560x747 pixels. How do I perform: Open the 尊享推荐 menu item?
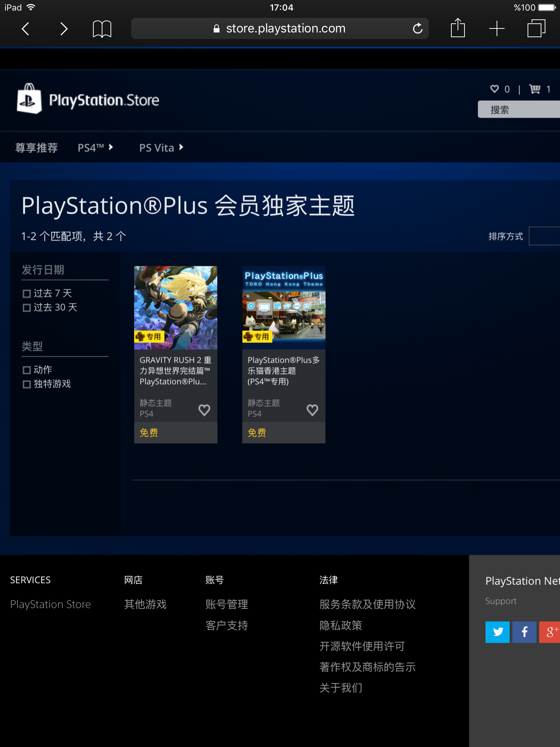click(x=36, y=148)
